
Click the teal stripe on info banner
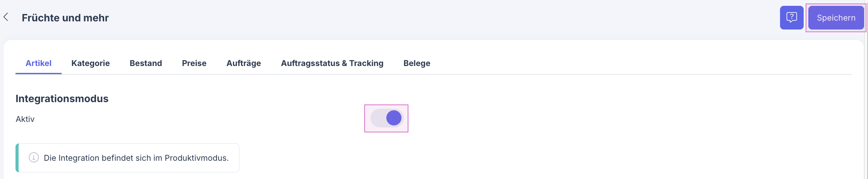(17, 158)
